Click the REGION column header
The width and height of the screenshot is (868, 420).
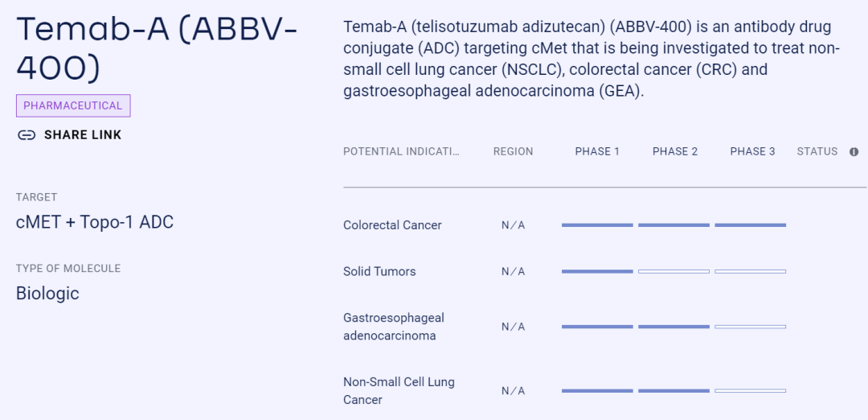click(513, 152)
